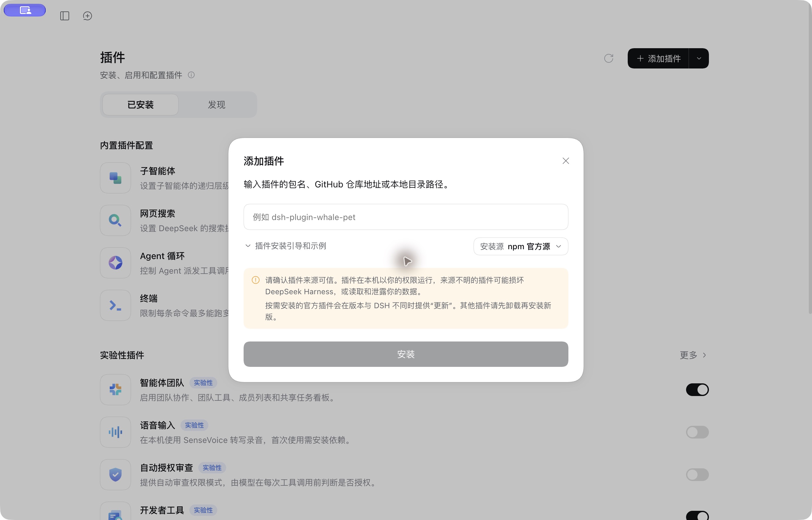
Task: Switch to the 发现 tab
Action: [217, 105]
